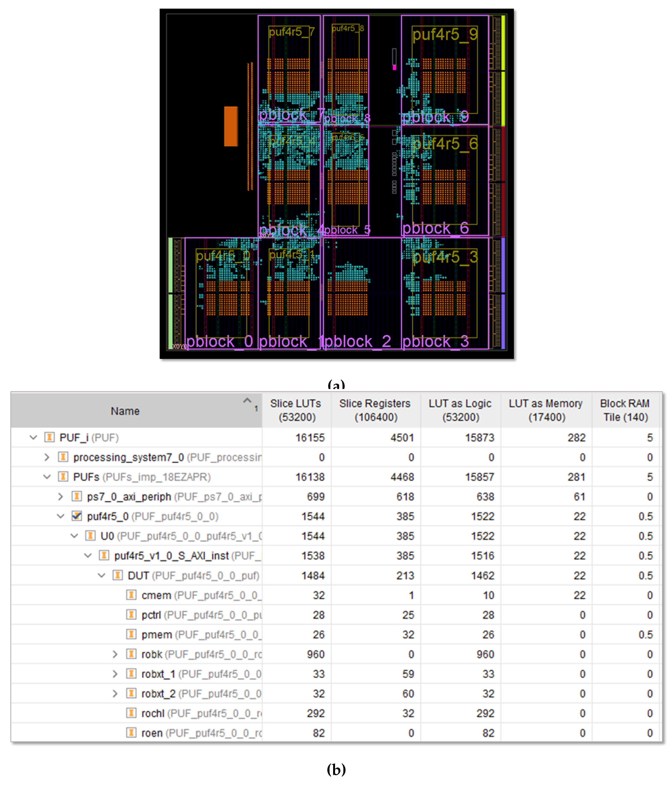672x785 pixels.
Task: Uncheck the puf4r5_0 checkbox
Action: (76, 516)
